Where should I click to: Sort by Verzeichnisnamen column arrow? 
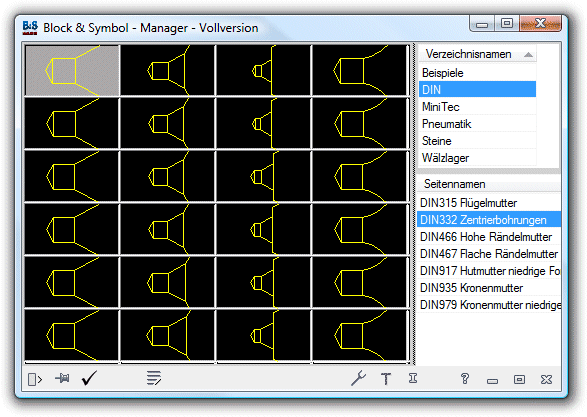[x=528, y=55]
